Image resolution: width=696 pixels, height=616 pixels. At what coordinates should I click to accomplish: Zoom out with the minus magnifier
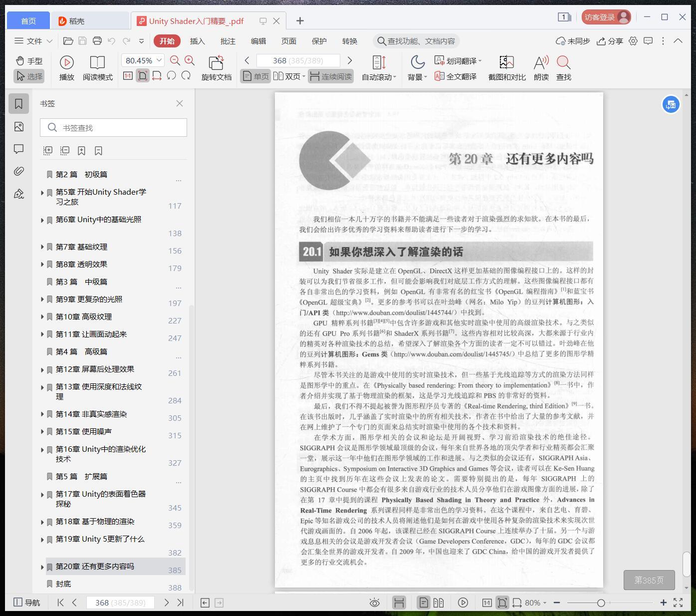[175, 60]
